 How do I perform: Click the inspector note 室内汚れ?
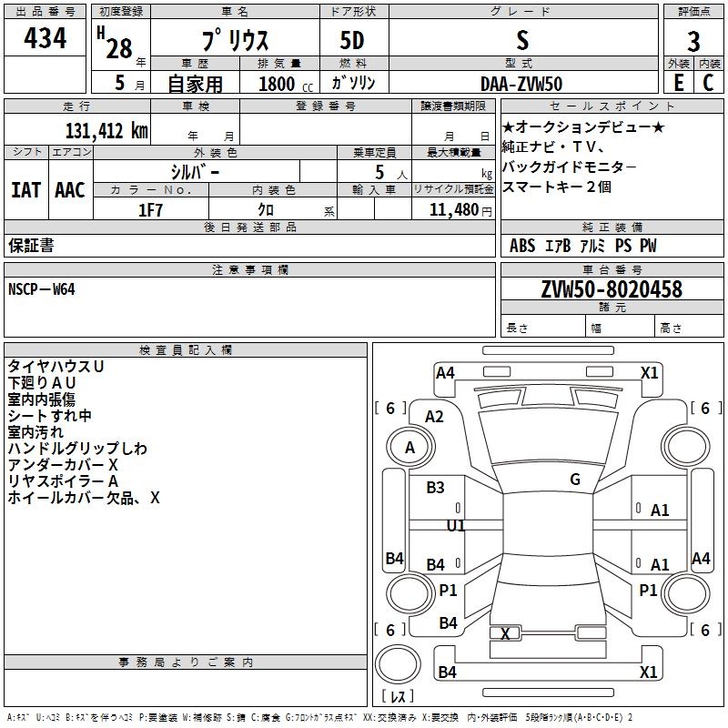pyautogui.click(x=35, y=431)
